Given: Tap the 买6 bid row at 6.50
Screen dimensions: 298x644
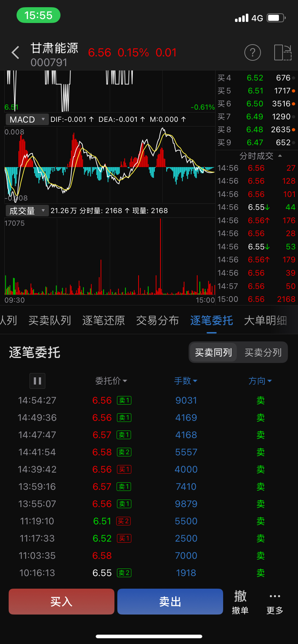Looking at the screenshot, I should pos(257,104).
